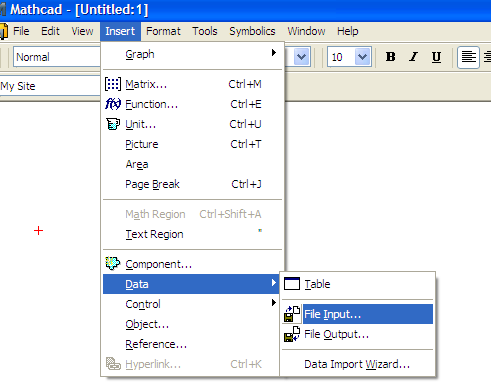Viewport: 491px width, 388px height.
Task: Click the Unit measuring cup icon
Action: tap(113, 124)
